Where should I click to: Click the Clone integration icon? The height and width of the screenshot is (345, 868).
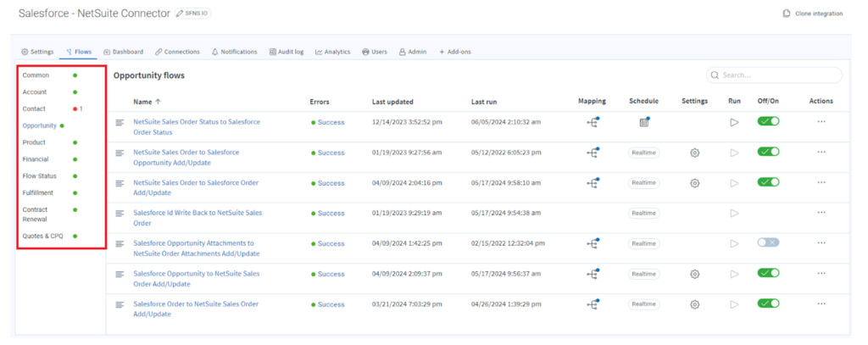tap(787, 14)
